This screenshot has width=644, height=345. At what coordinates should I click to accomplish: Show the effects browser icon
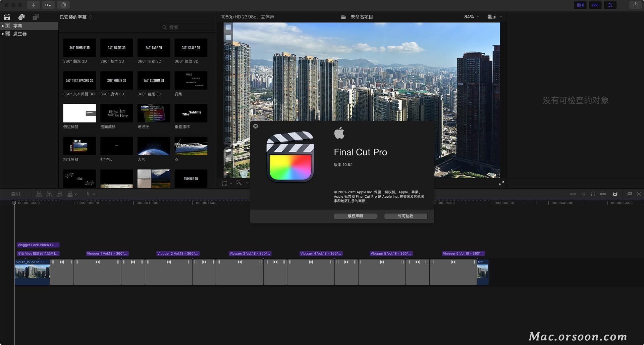coord(630,194)
